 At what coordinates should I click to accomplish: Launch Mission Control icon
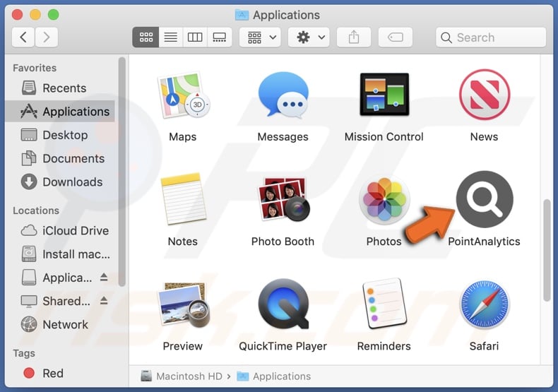384,94
